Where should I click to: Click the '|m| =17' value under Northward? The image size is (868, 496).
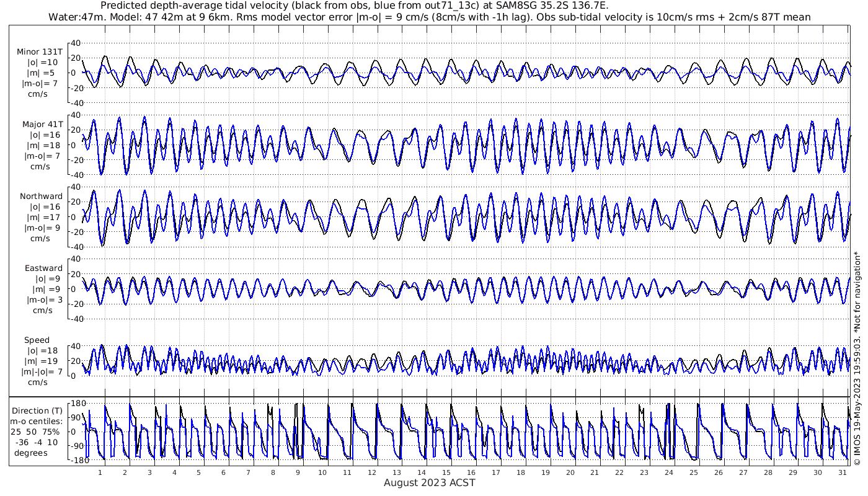44,217
